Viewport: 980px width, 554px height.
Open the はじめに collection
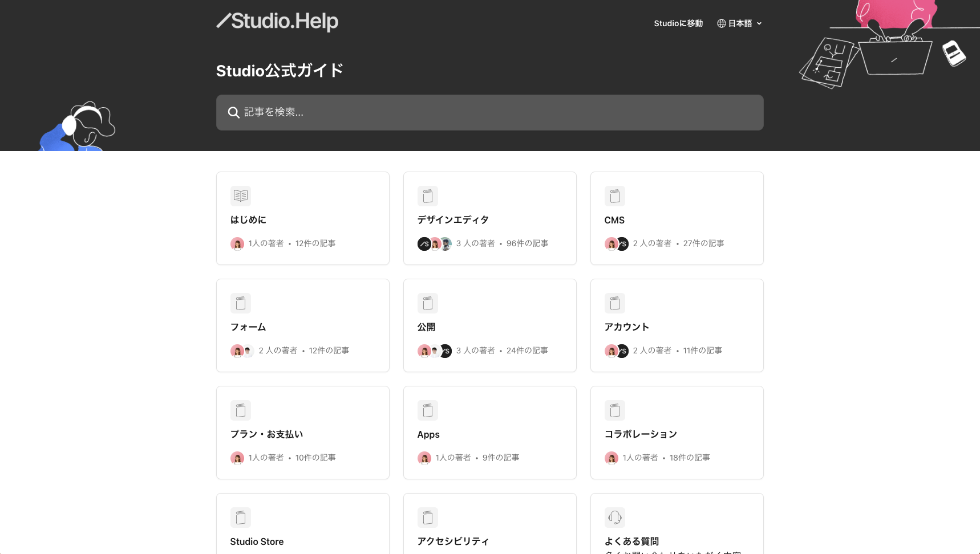[x=303, y=218]
